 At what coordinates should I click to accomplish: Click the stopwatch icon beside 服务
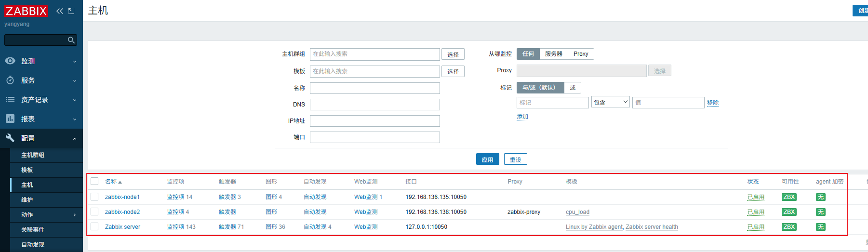pyautogui.click(x=10, y=80)
